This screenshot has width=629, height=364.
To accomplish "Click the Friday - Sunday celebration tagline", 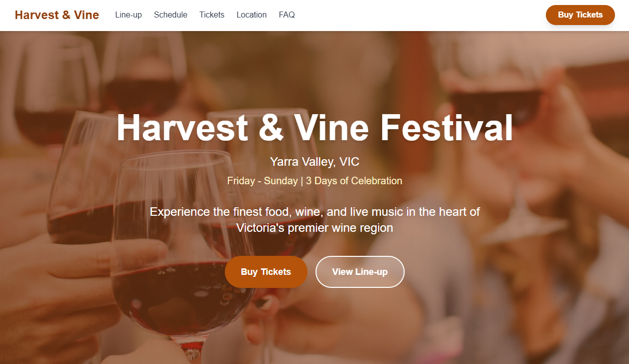I will coord(314,181).
